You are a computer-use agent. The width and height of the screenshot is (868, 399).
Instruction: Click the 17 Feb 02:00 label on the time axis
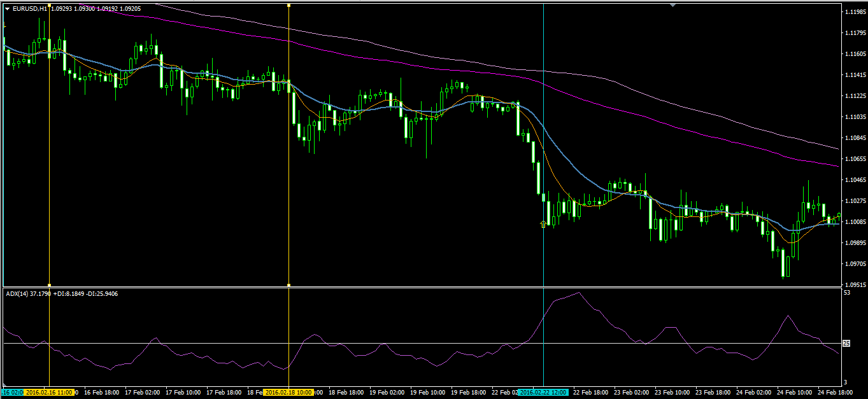[x=143, y=393]
